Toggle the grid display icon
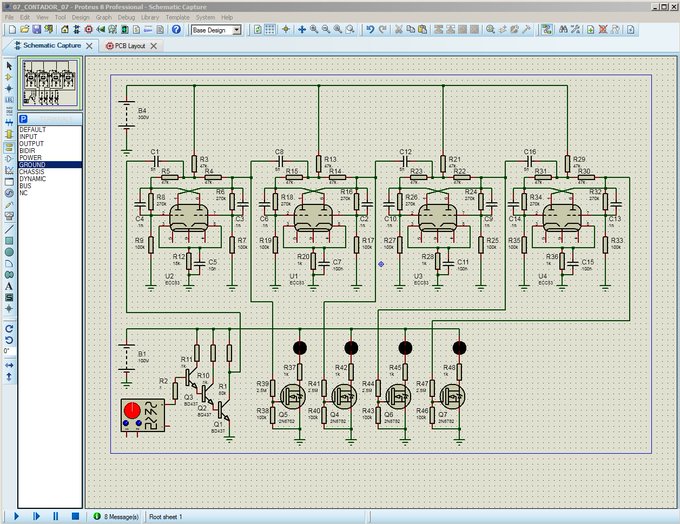Image resolution: width=680 pixels, height=524 pixels. 270,29
